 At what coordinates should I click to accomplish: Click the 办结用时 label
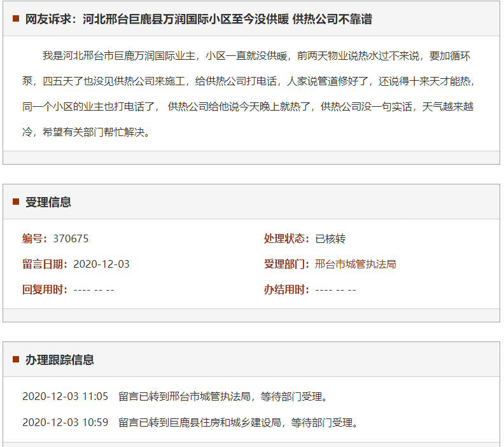(x=287, y=289)
